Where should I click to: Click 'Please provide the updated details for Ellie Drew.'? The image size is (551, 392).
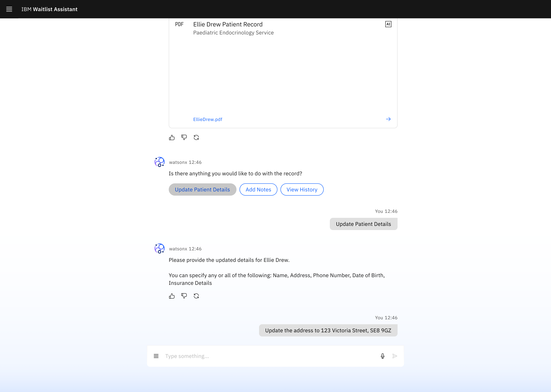(229, 260)
